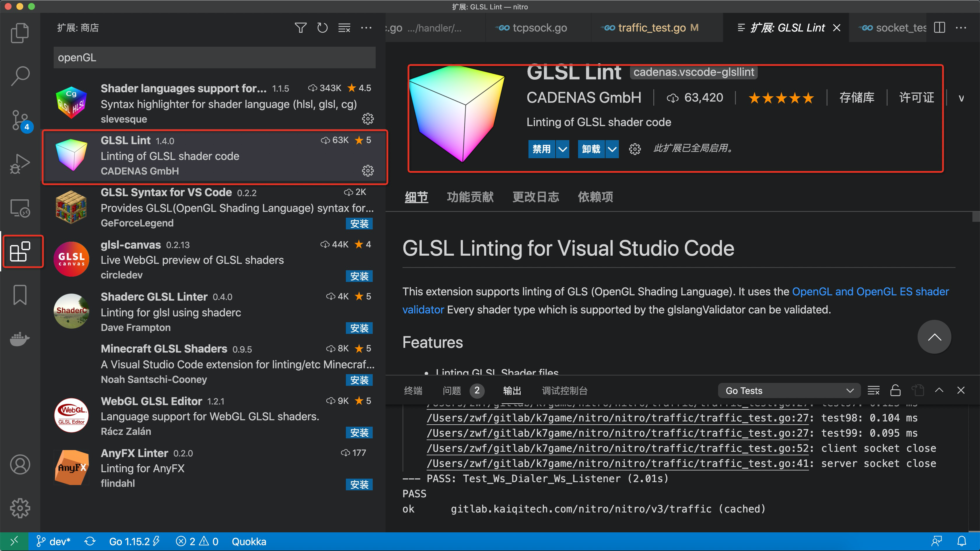This screenshot has width=980, height=551.
Task: Maximize the bottom panel size
Action: 939,390
